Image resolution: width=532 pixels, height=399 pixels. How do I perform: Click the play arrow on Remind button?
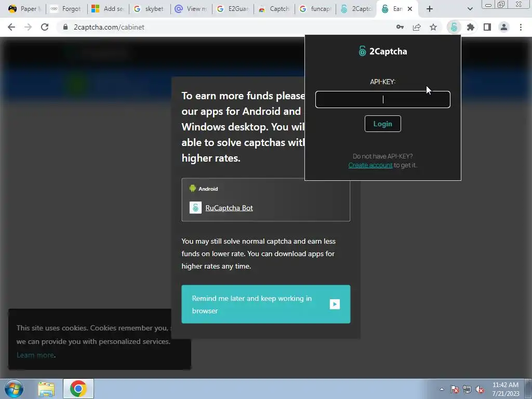point(335,304)
